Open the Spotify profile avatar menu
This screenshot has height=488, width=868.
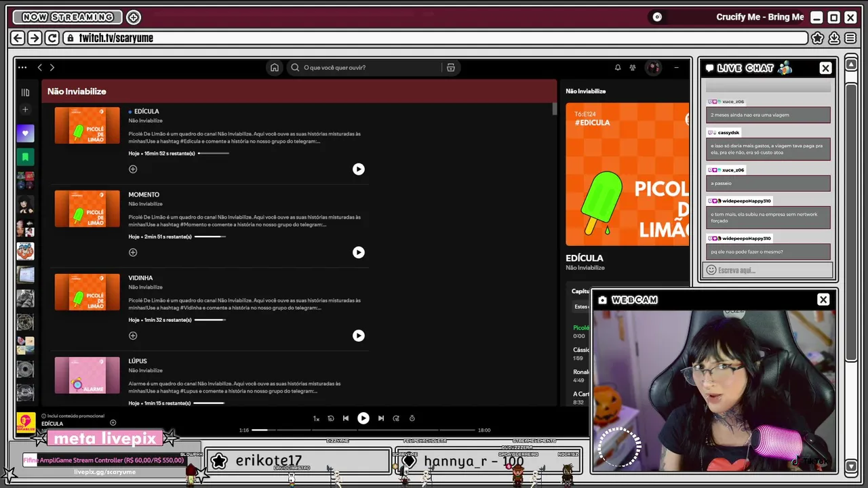653,67
